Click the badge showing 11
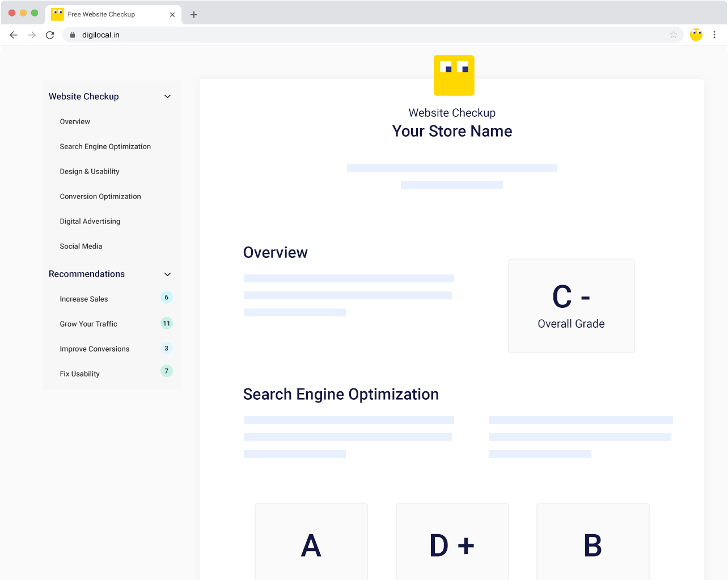The width and height of the screenshot is (728, 580). click(166, 324)
